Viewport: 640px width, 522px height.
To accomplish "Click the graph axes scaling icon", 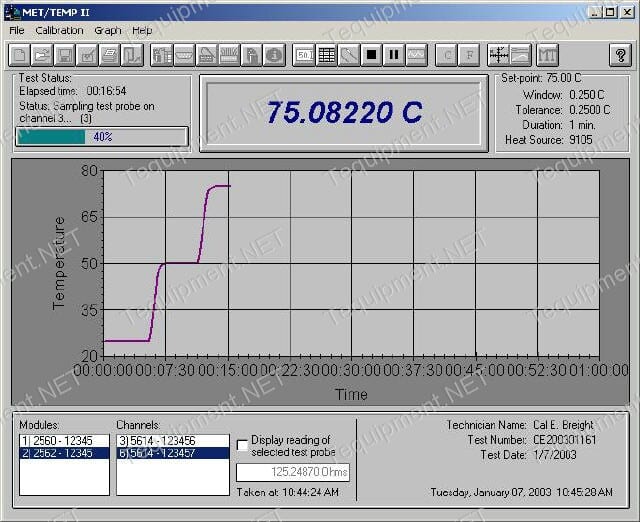I will coord(498,54).
